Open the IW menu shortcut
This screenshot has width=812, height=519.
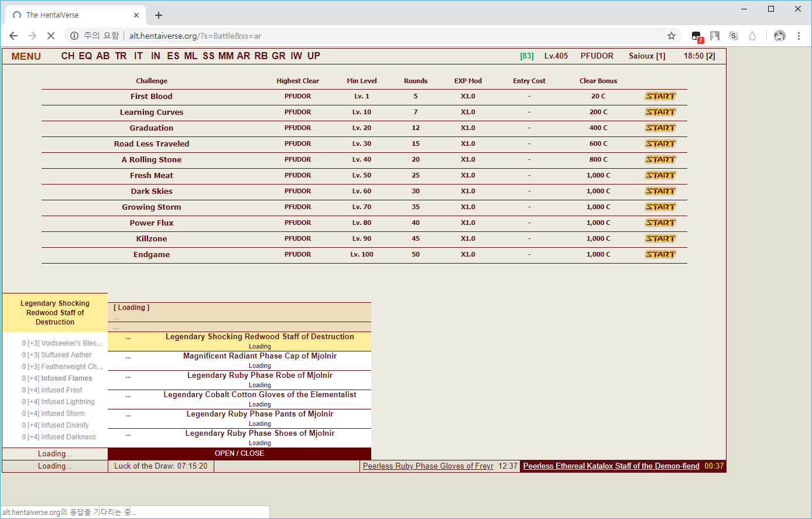[x=296, y=56]
